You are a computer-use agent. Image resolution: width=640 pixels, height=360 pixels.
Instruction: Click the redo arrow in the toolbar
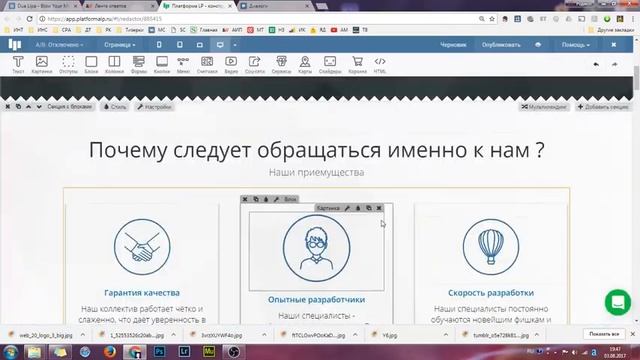pos(615,64)
